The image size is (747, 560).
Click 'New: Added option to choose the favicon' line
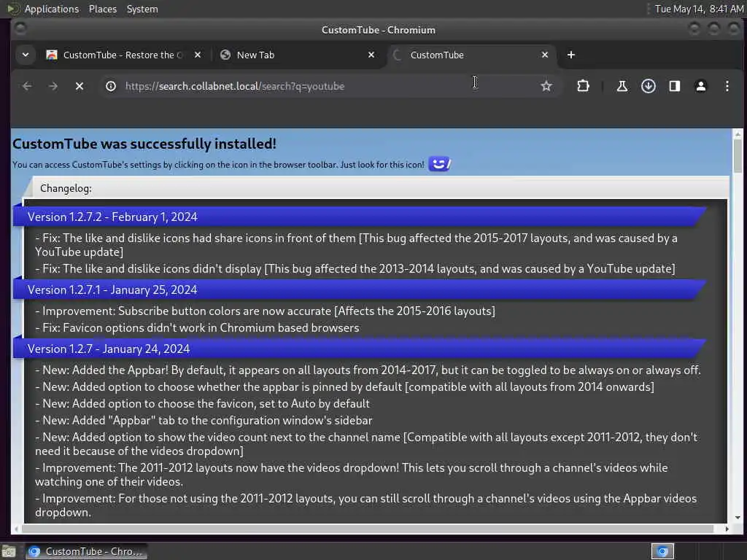point(203,403)
